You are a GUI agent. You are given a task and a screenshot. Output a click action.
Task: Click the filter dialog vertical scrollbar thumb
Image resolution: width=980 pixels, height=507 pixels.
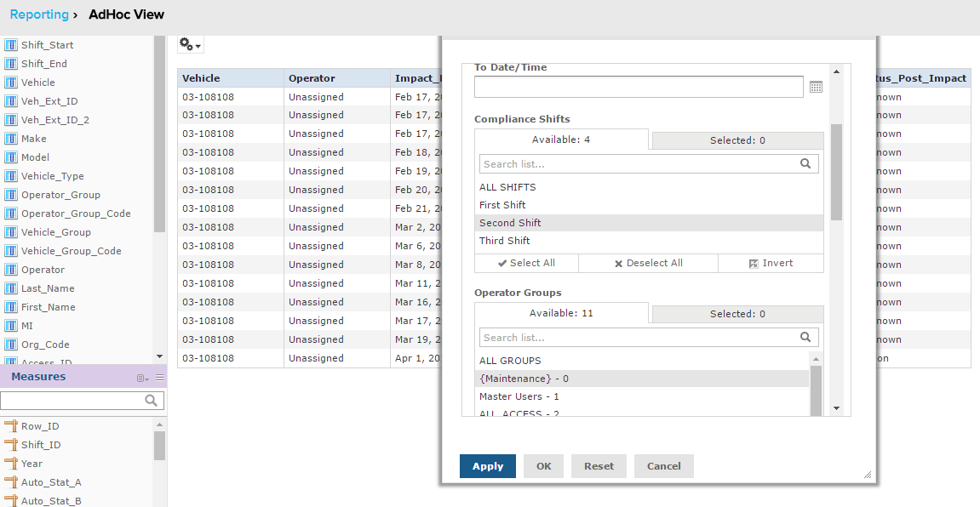click(836, 170)
